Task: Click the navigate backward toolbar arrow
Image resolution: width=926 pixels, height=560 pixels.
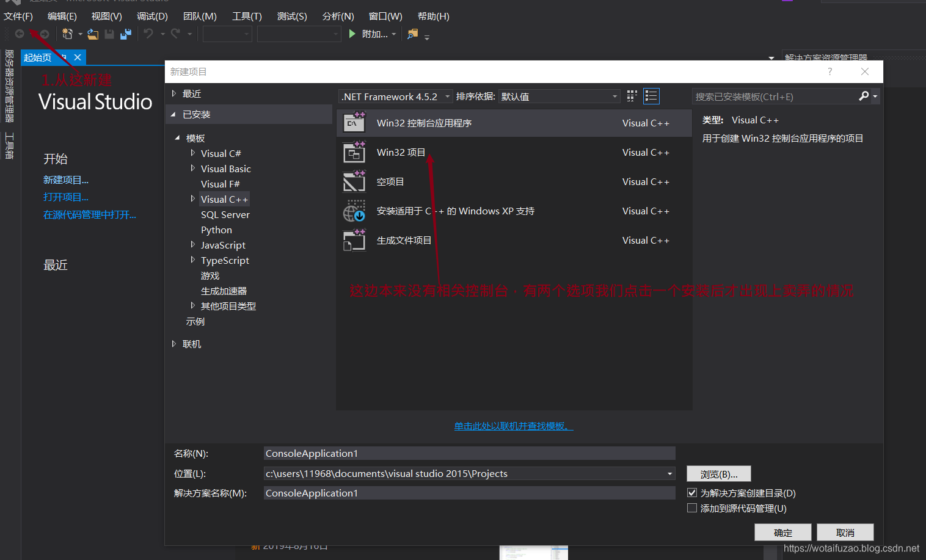Action: click(20, 34)
